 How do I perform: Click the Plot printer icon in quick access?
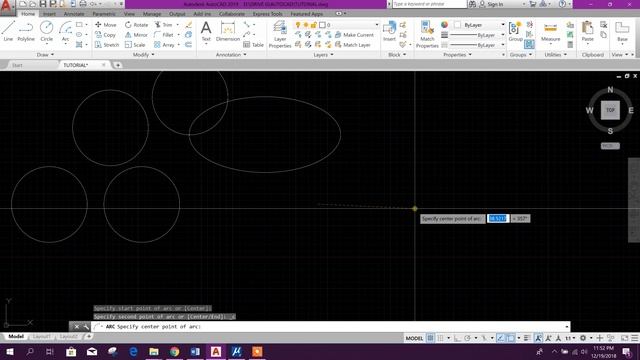[83, 4]
